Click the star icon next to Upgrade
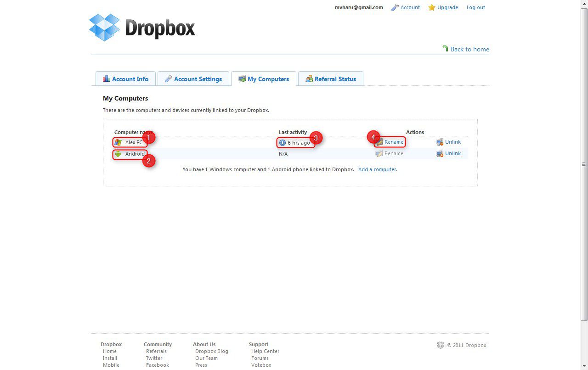The image size is (588, 370). 432,7
